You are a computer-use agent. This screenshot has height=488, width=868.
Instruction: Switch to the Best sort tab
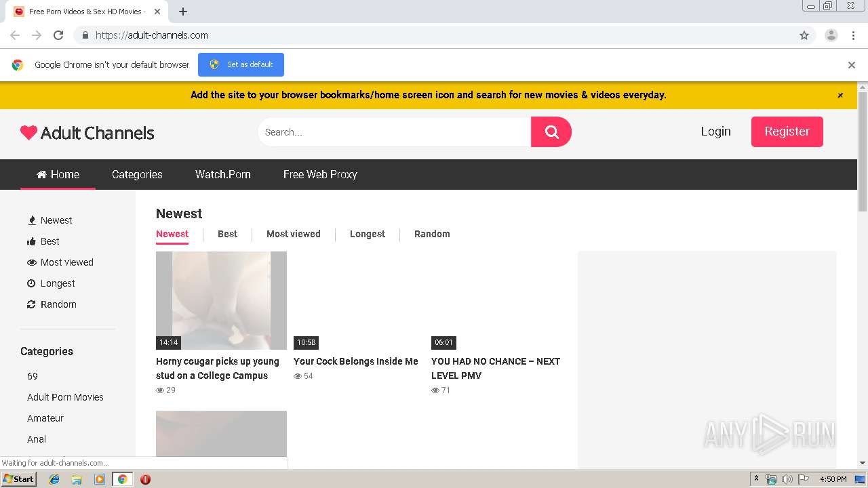[x=227, y=234]
